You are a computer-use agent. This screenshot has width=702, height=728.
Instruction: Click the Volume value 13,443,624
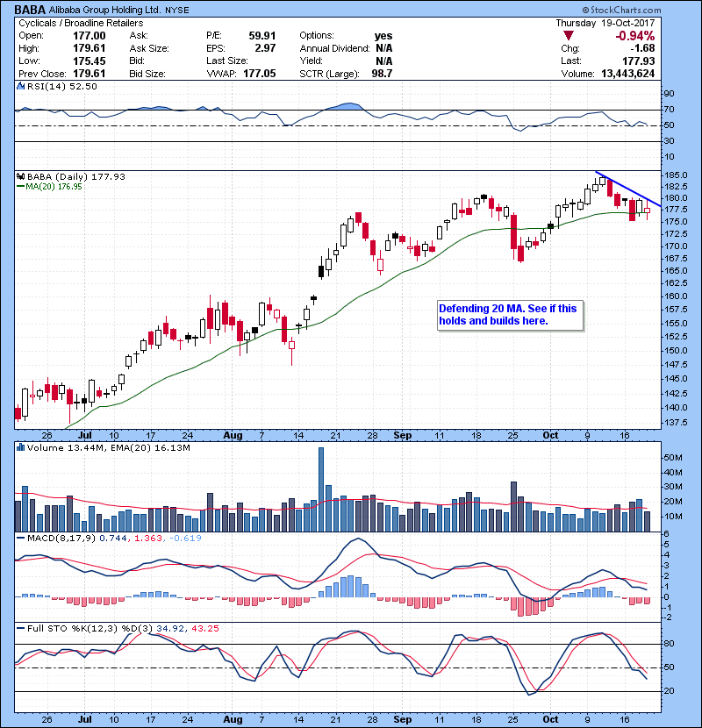coord(627,74)
